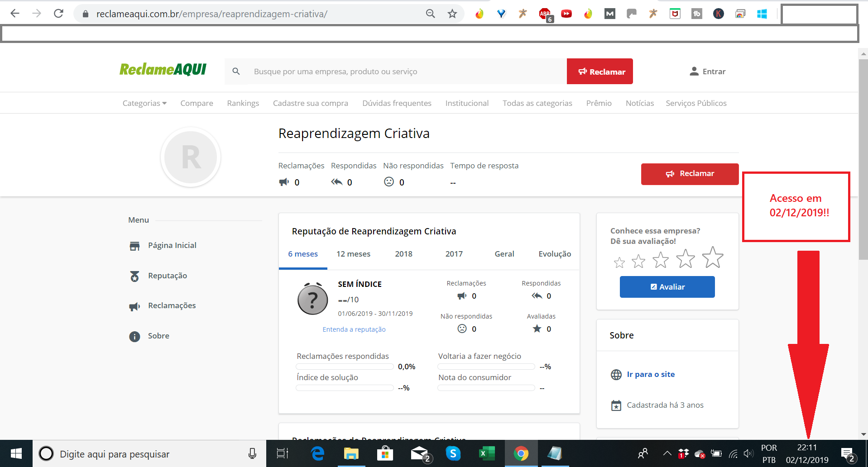Show hidden tray icons chevron
The image size is (868, 467).
coord(667,453)
